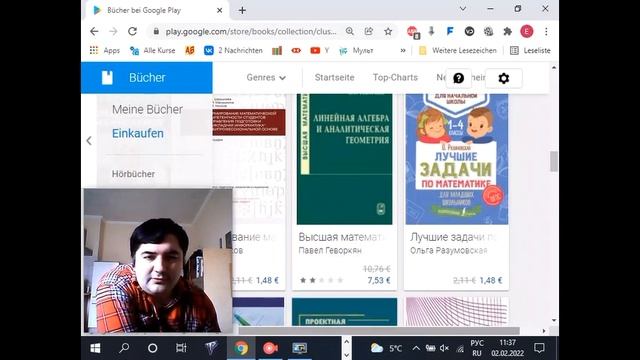Open the Chrome icon on the taskbar
The image size is (640, 360).
point(241,348)
